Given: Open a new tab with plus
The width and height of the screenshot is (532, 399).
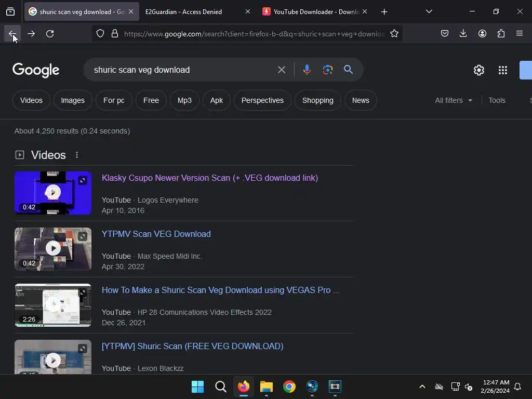Looking at the screenshot, I should [384, 12].
